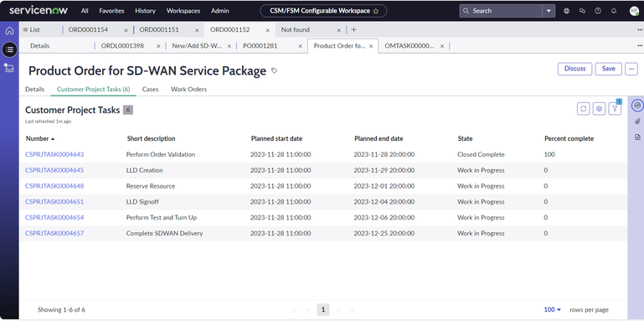This screenshot has width=644, height=321.
Task: Open the Admin menu
Action: 219,11
